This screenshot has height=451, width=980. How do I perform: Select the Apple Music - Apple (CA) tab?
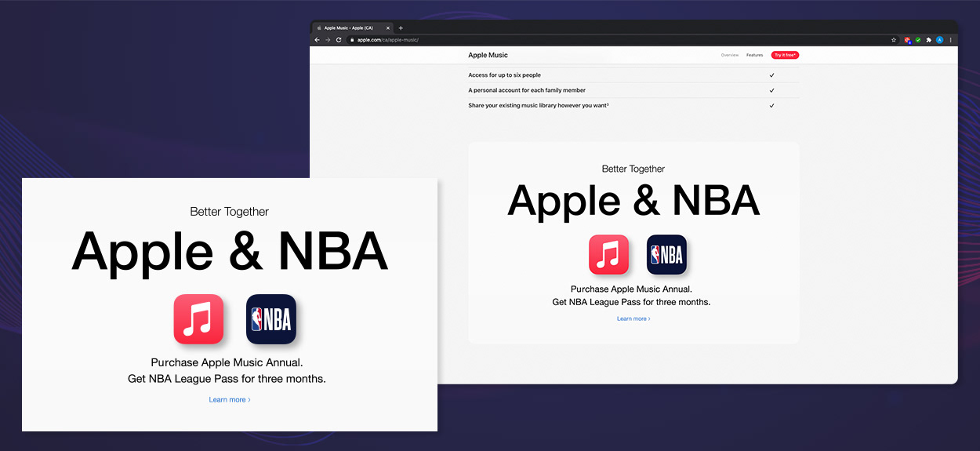(x=353, y=28)
